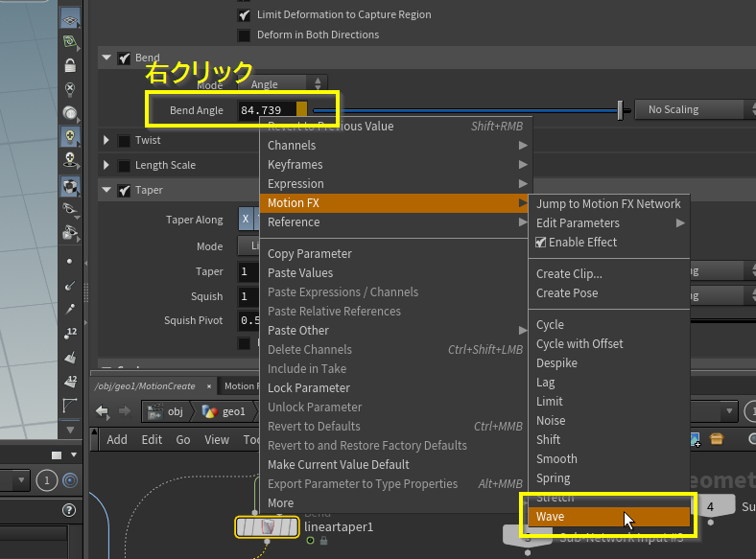
Task: Enable the Twist checkbox
Action: tap(124, 141)
